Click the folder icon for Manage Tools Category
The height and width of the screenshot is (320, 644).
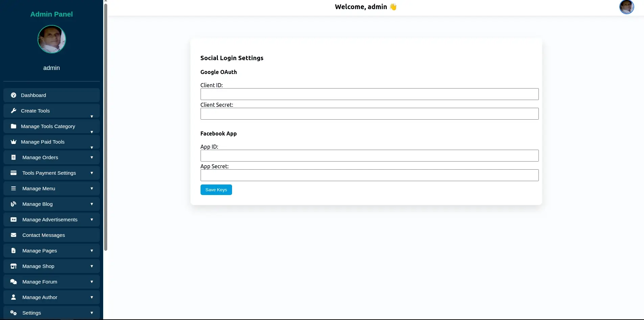(14, 126)
